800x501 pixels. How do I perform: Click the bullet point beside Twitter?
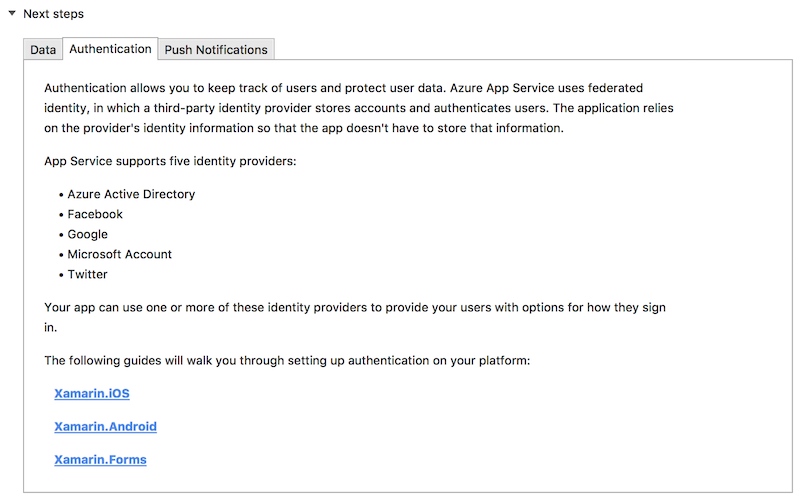(x=61, y=275)
